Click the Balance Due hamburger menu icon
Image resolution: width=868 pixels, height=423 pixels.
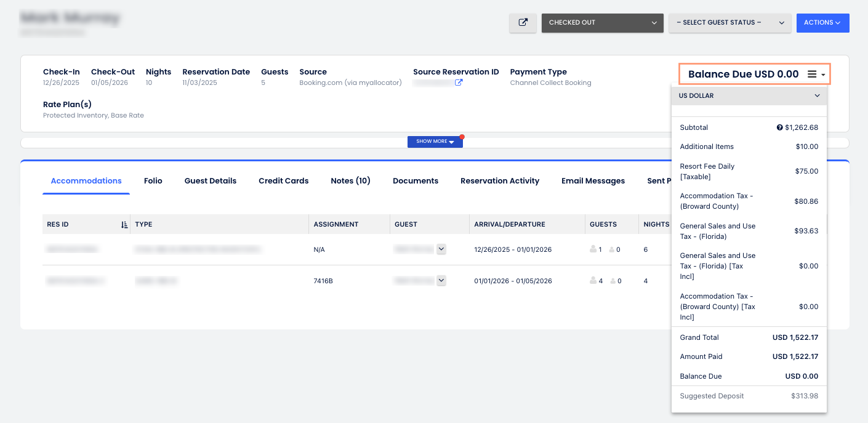click(812, 75)
